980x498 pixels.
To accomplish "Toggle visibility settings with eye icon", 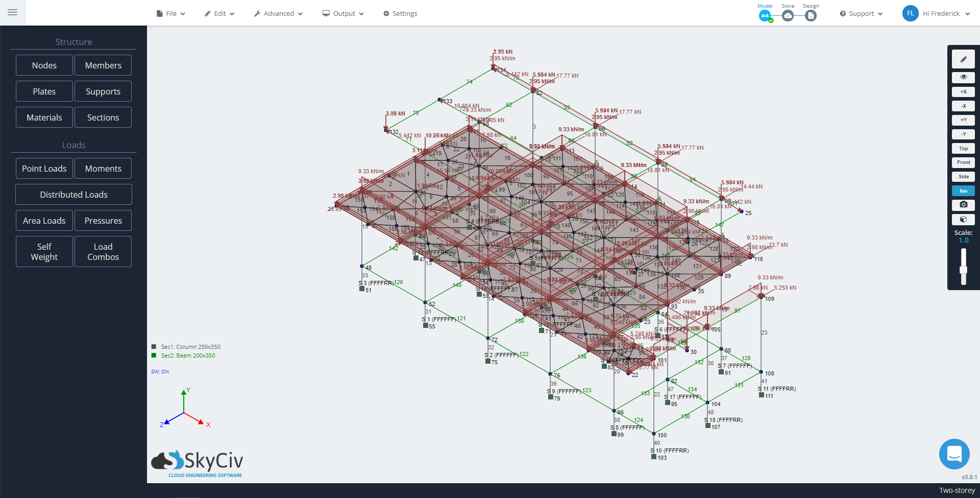I will coord(963,77).
